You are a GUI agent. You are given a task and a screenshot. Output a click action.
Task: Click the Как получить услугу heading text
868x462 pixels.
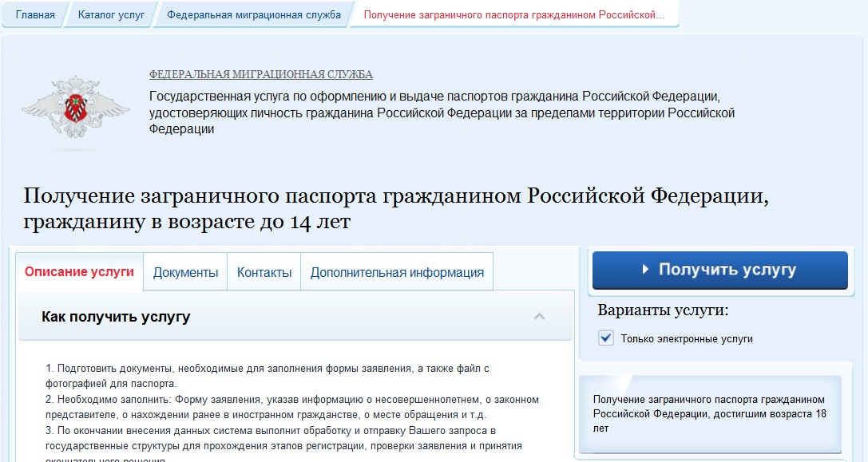116,317
